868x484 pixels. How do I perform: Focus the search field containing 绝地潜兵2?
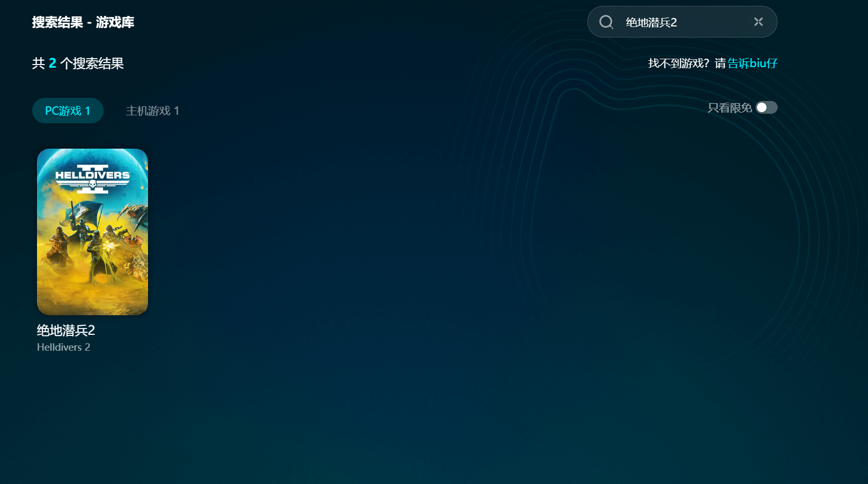[682, 22]
